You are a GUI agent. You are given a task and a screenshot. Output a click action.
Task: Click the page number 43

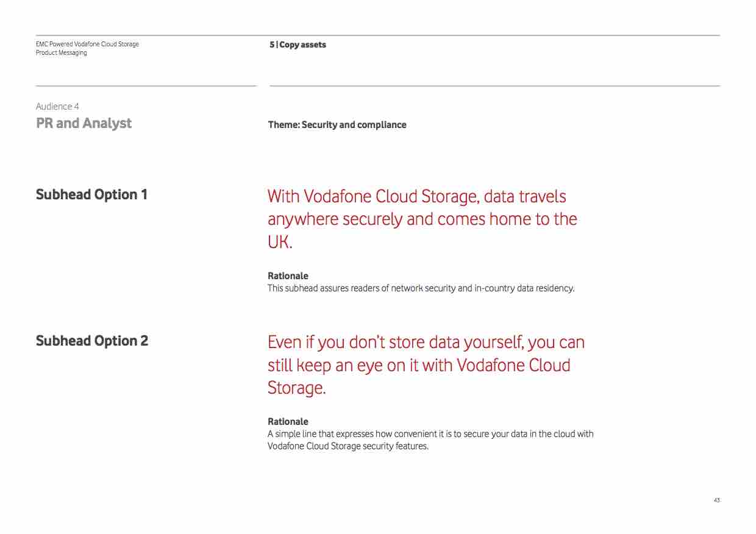pos(716,500)
